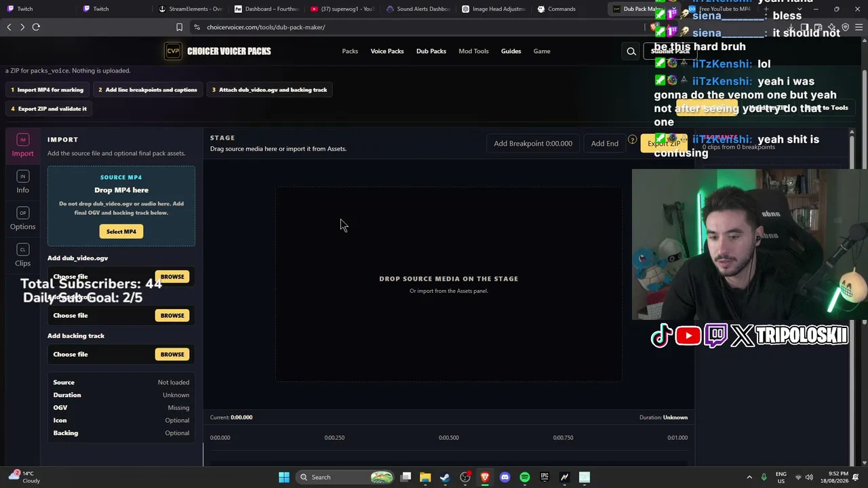Switch to the superwog1 YouTube tab
This screenshot has height=488, width=868.
342,9
